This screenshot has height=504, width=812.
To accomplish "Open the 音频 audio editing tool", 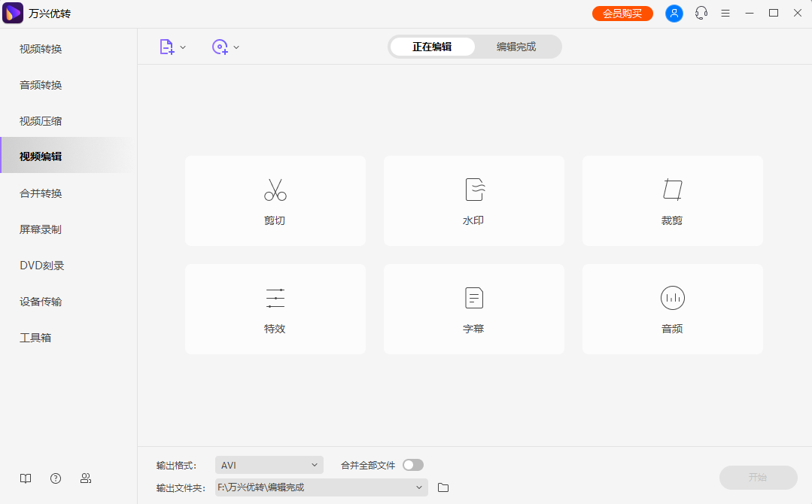I will (672, 308).
